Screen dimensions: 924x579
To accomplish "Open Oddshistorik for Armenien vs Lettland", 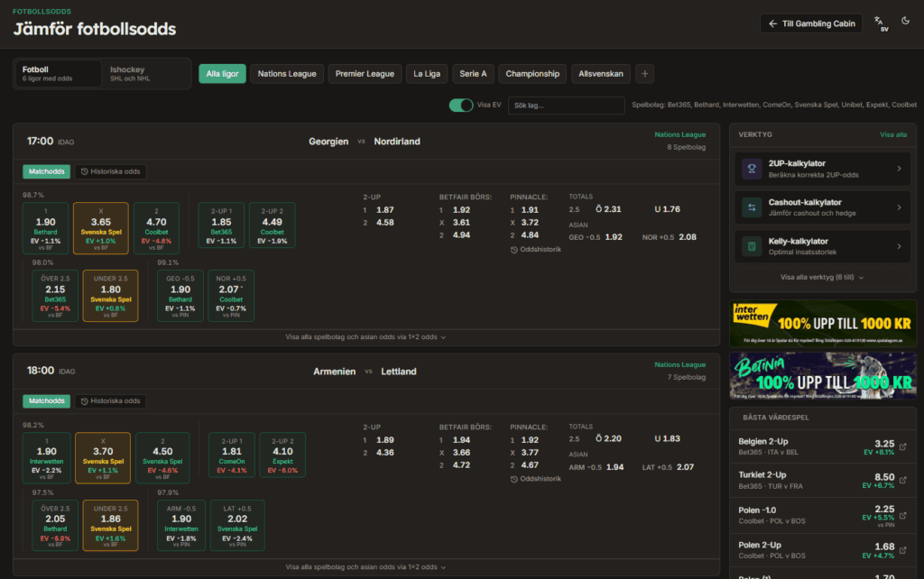I will pyautogui.click(x=536, y=479).
